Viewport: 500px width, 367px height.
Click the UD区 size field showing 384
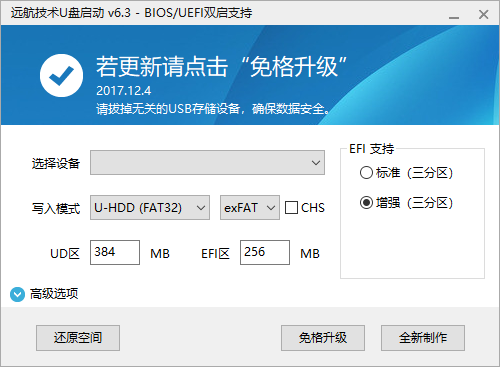(x=115, y=252)
